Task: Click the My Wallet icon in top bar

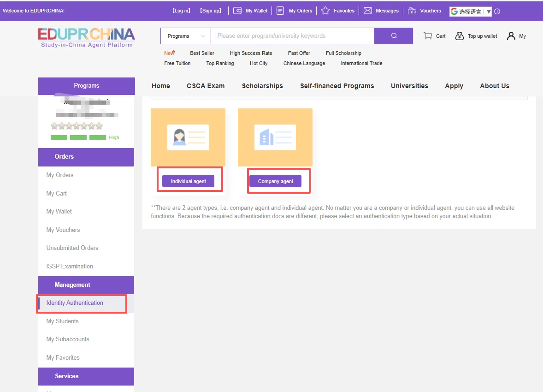Action: [x=237, y=11]
